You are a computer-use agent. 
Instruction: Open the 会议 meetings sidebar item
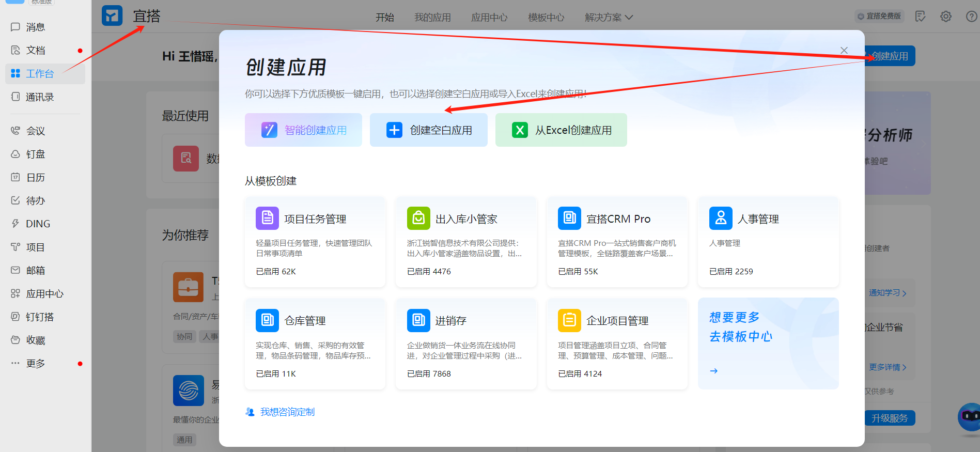pyautogui.click(x=45, y=131)
